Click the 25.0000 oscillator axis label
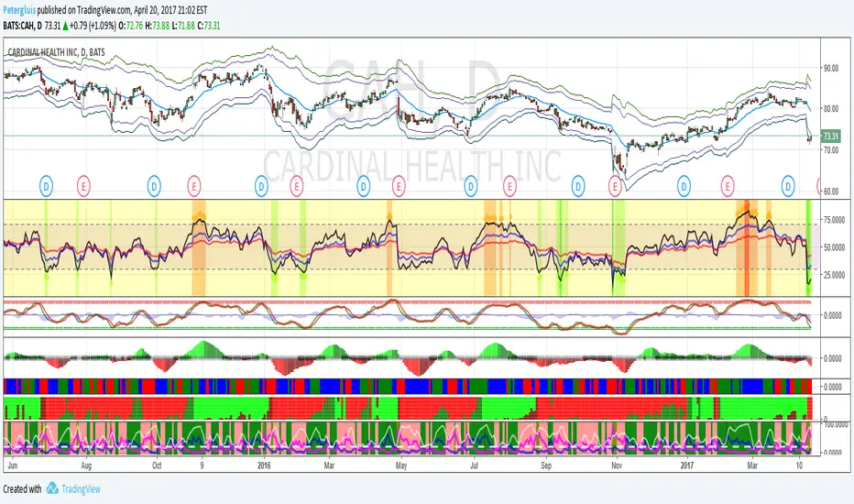The image size is (854, 504). tap(835, 275)
